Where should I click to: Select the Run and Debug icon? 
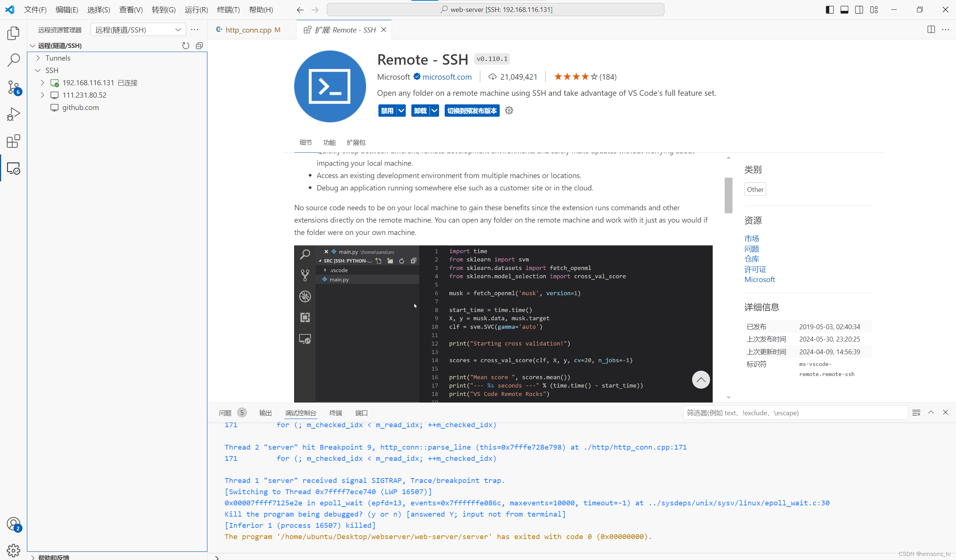13,114
